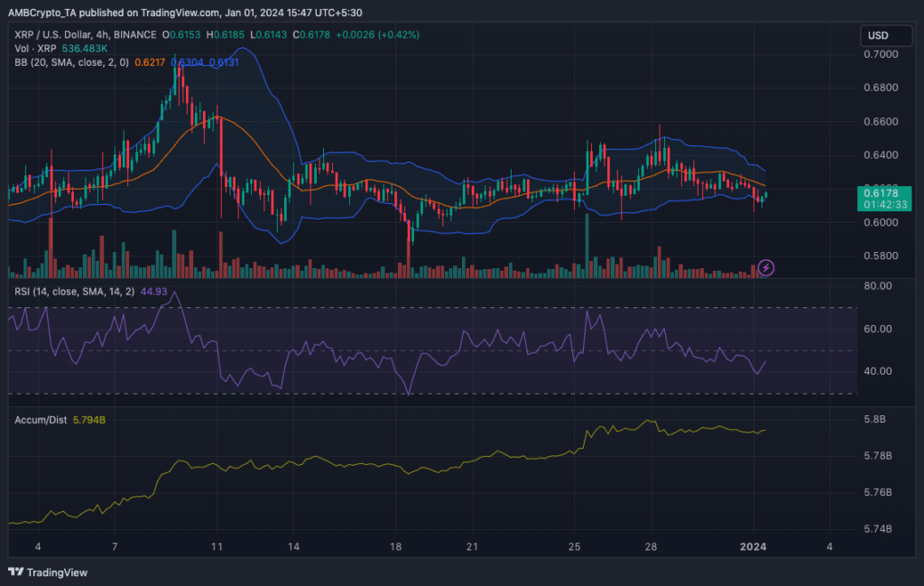924x586 pixels.
Task: Click the 18 date label on time axis
Action: tap(395, 547)
